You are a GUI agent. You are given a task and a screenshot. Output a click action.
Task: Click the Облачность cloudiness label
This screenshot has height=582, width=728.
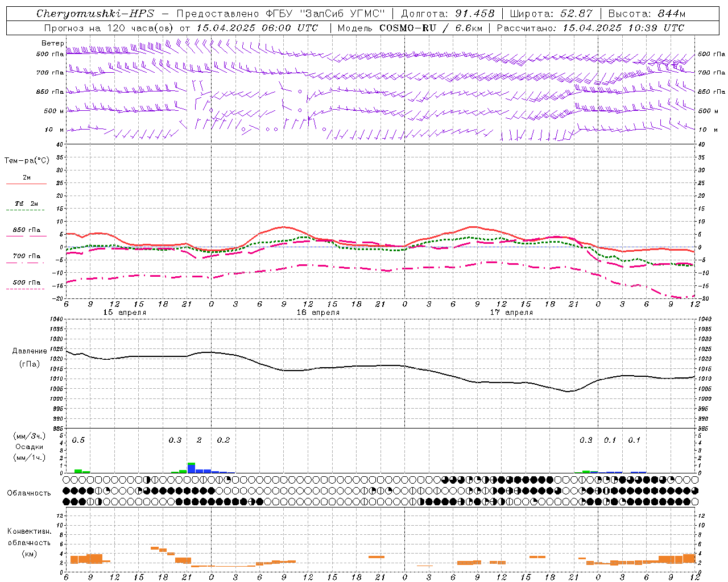point(29,493)
